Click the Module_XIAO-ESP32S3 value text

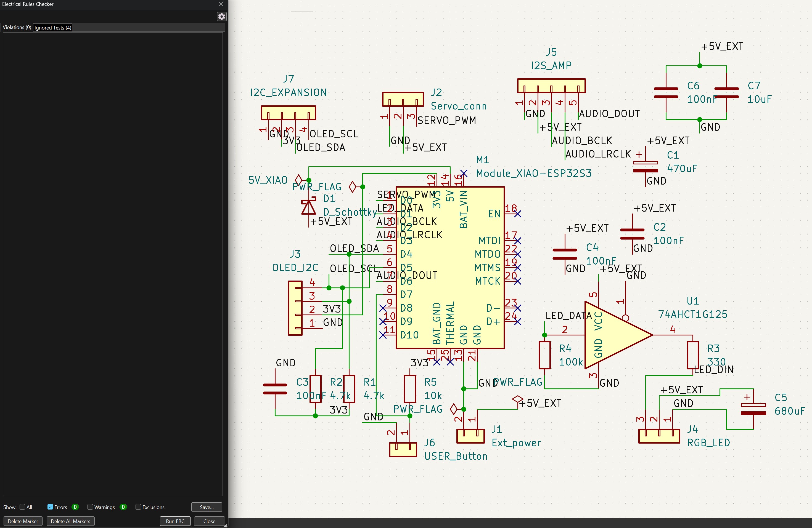[x=534, y=173]
